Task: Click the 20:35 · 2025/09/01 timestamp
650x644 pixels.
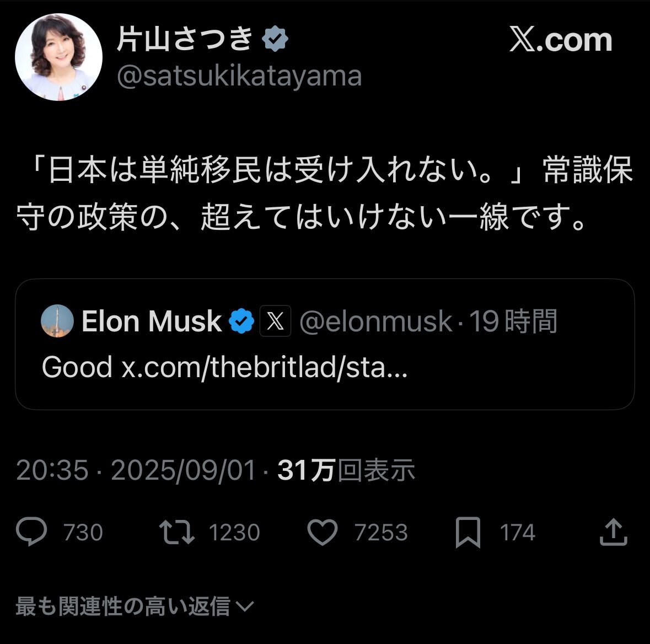Action: click(x=136, y=470)
